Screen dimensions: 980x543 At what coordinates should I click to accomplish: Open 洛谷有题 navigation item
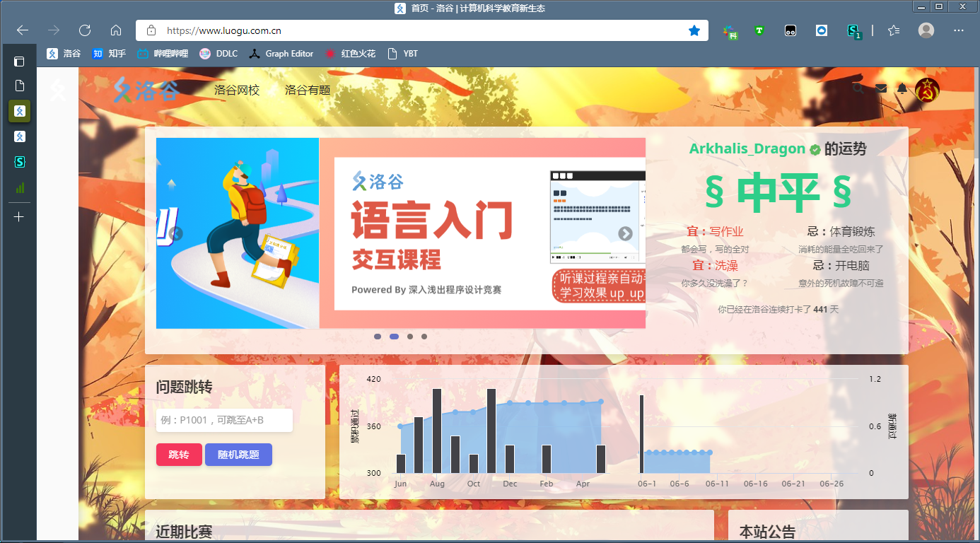pyautogui.click(x=308, y=90)
